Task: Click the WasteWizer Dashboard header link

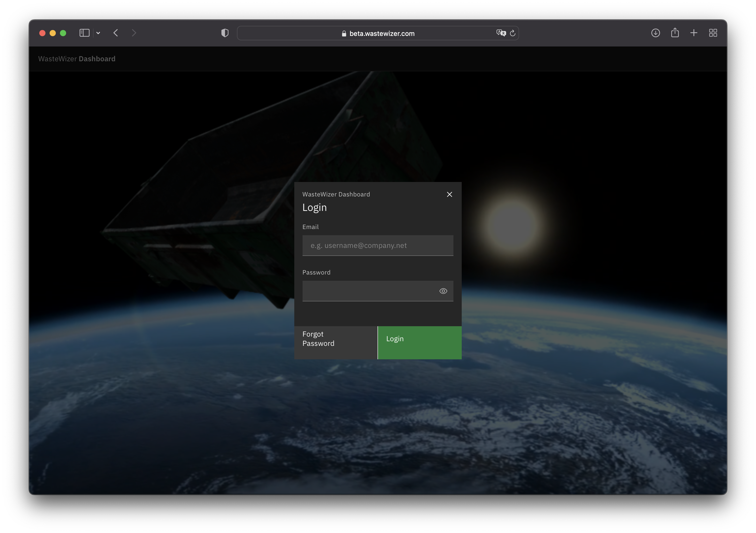Action: 77,59
